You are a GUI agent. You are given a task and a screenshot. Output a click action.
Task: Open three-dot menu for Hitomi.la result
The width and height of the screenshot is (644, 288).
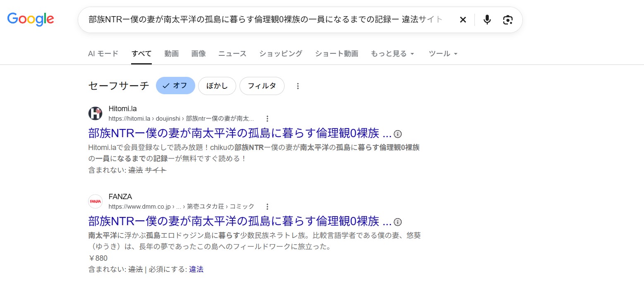(x=267, y=119)
